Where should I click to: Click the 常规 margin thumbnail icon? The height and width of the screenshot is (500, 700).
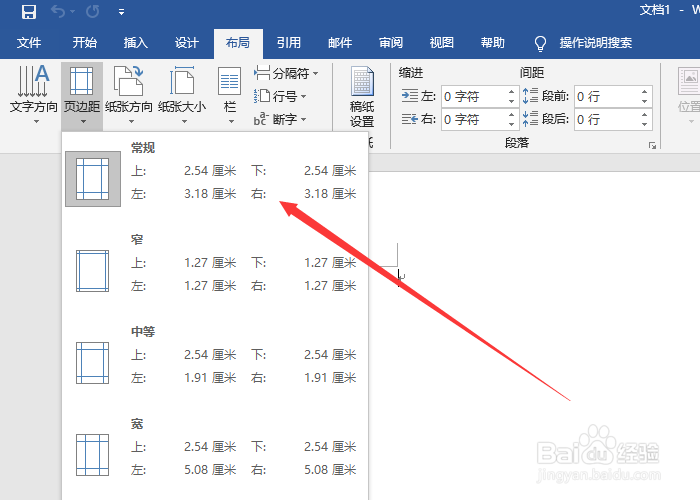(x=92, y=179)
